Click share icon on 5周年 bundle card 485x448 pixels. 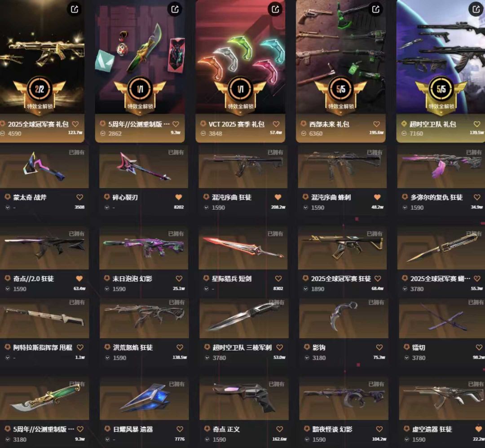pos(175,9)
